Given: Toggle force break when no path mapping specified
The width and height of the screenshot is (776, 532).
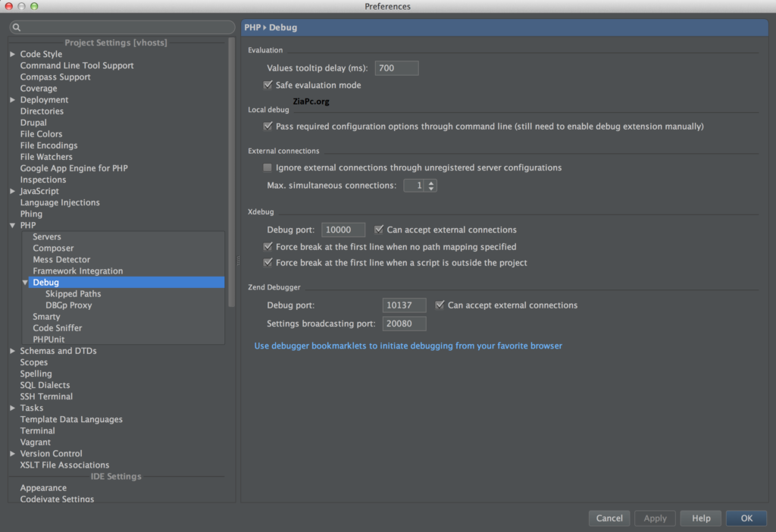Looking at the screenshot, I should click(x=268, y=247).
